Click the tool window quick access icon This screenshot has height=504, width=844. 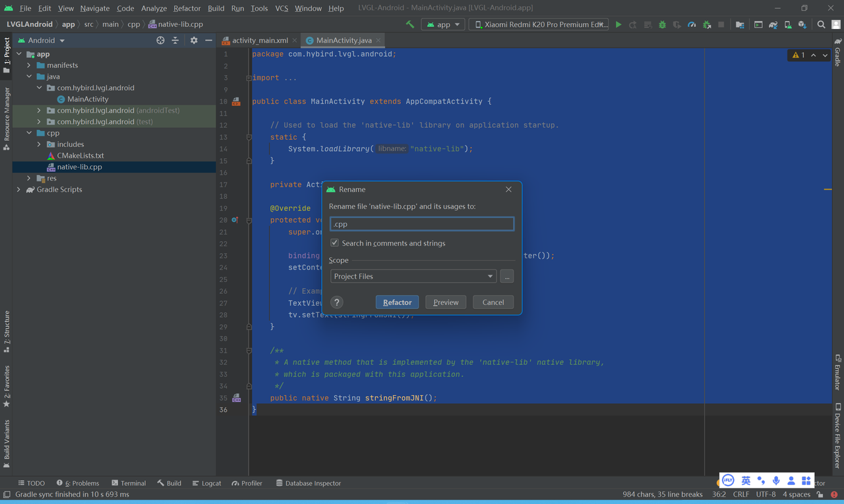(x=7, y=494)
